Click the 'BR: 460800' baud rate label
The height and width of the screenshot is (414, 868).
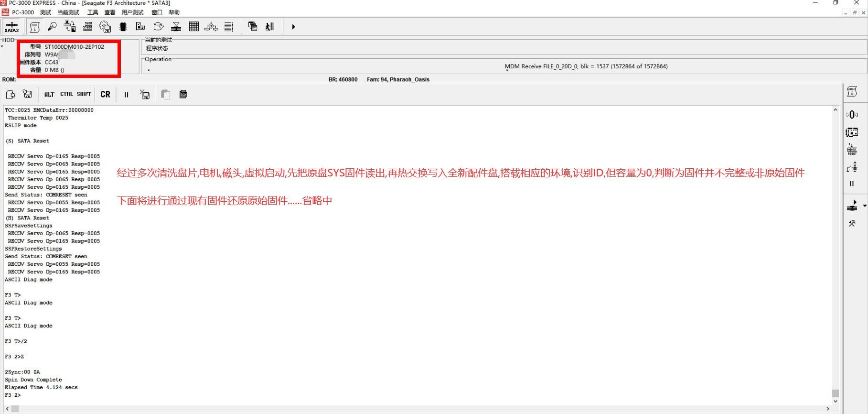coord(343,79)
